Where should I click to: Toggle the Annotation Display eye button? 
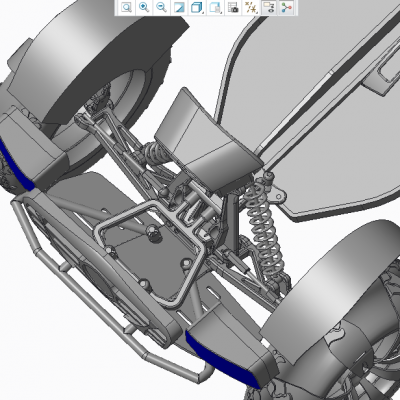(x=269, y=7)
